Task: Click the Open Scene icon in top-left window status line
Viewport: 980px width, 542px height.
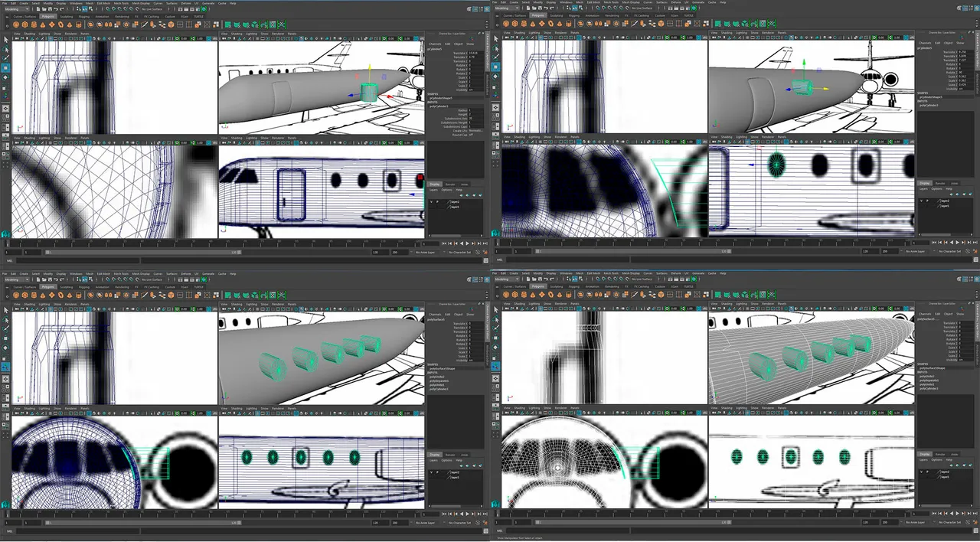Action: (44, 9)
